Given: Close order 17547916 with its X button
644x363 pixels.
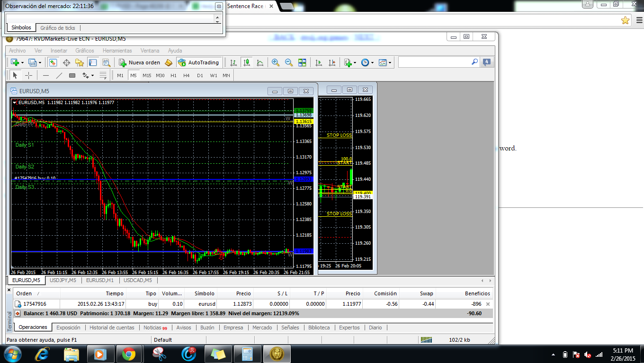Looking at the screenshot, I should click(488, 304).
